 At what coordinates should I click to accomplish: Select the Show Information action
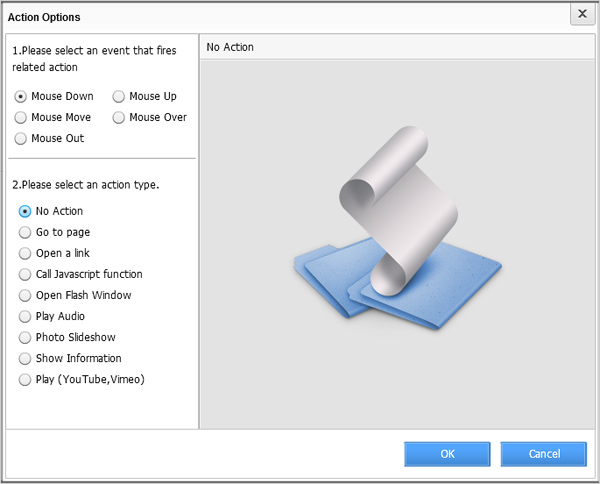[x=25, y=358]
